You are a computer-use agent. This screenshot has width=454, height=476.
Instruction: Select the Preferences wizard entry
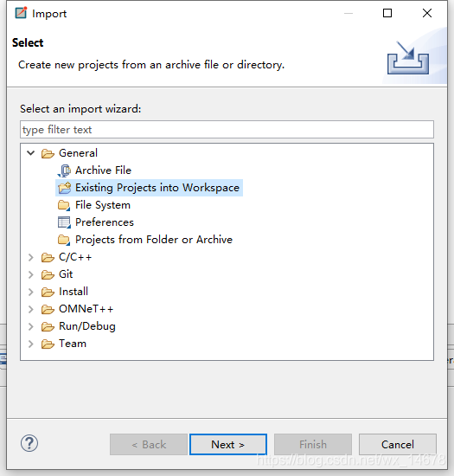tap(105, 222)
